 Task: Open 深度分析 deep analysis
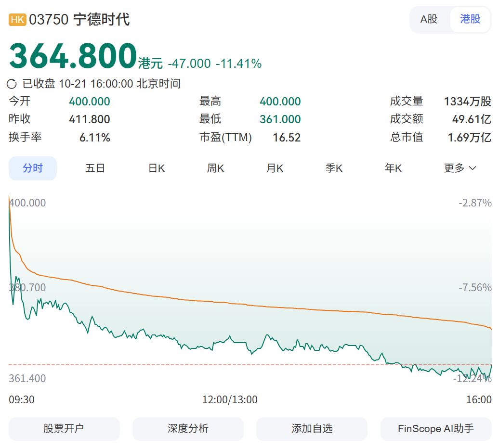pyautogui.click(x=188, y=429)
